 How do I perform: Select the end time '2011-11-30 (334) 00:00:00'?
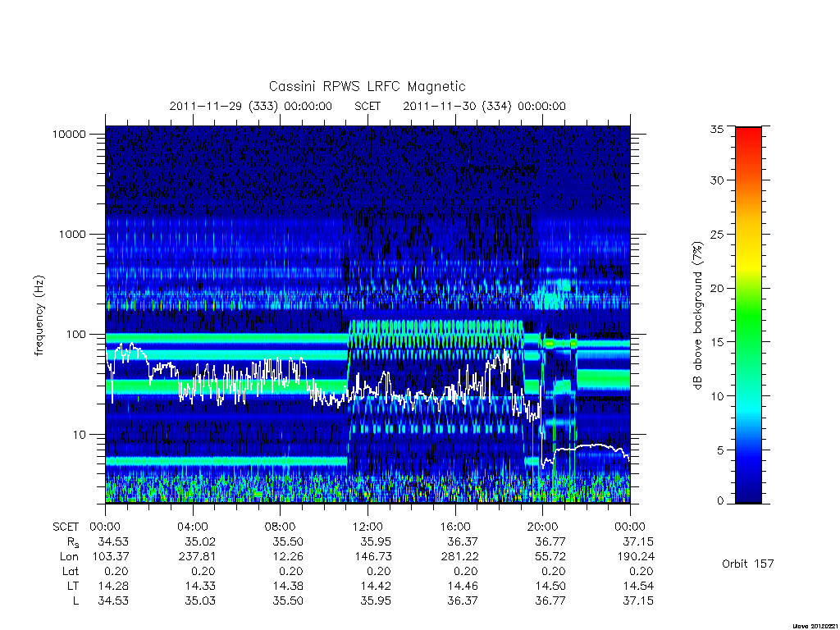484,106
